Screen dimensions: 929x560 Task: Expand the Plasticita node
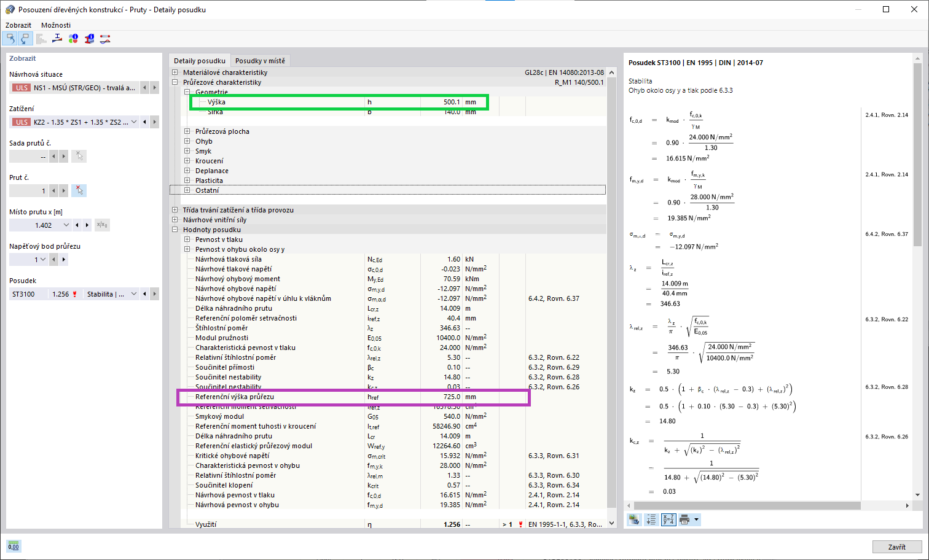[187, 181]
